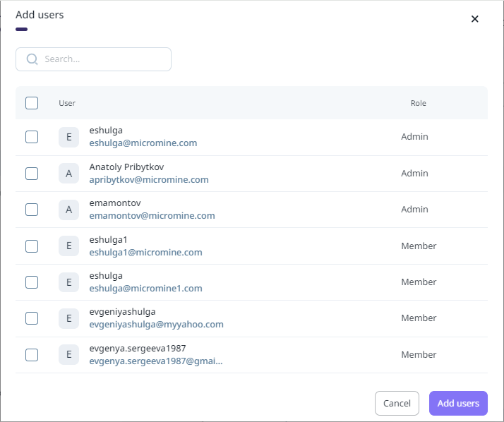Close the Add users dialog
Viewport: 504px width, 422px height.
(x=475, y=19)
